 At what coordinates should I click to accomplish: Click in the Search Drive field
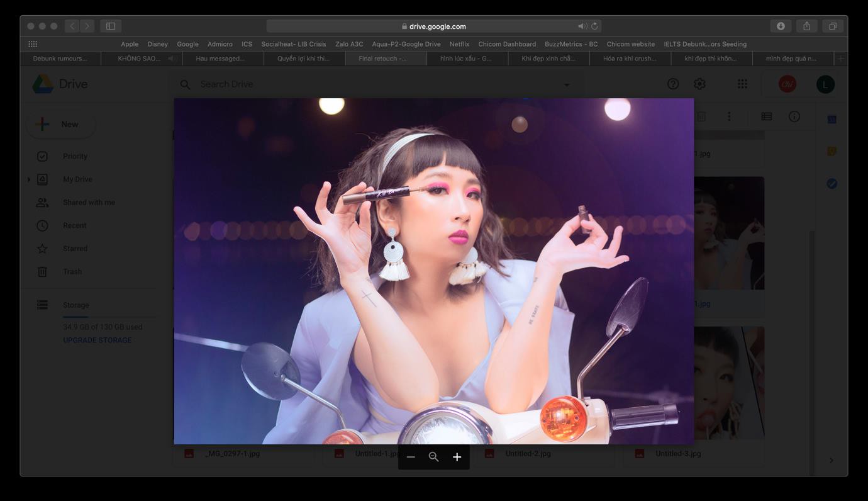377,84
